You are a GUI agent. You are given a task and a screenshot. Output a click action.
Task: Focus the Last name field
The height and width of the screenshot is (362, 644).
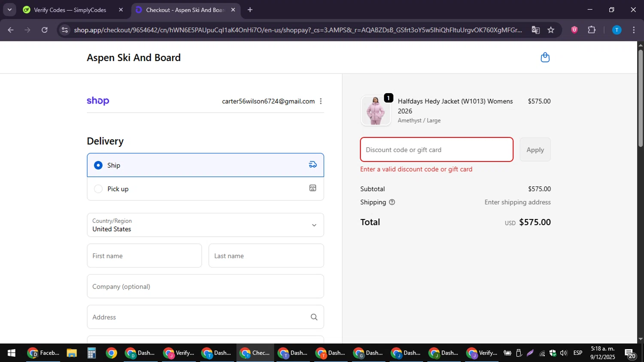point(266,256)
